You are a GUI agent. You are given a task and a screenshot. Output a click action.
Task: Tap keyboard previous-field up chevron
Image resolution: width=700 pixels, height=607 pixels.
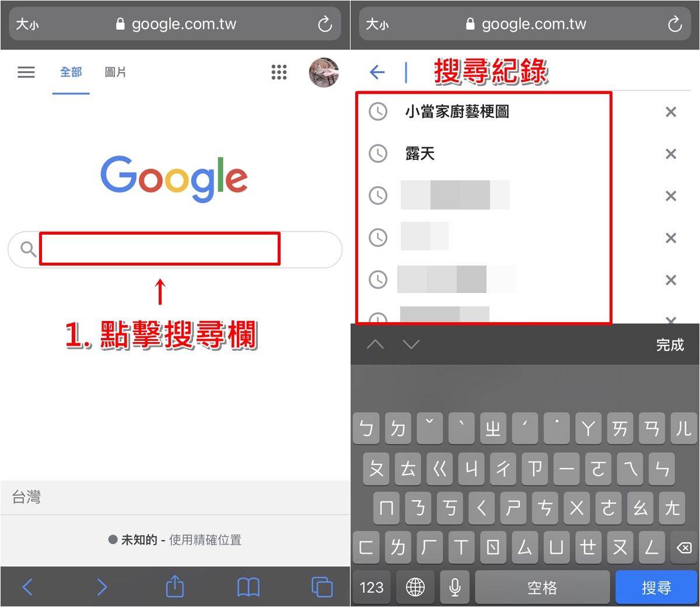click(375, 344)
